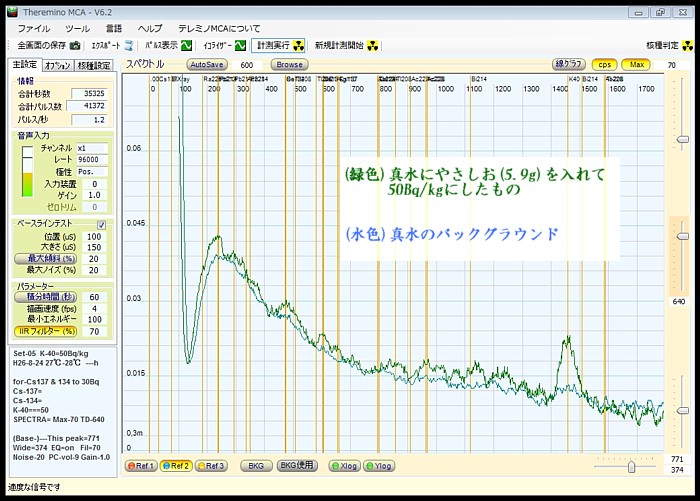Click the K40 peak marker label
This screenshot has height=501, width=700.
pos(574,79)
